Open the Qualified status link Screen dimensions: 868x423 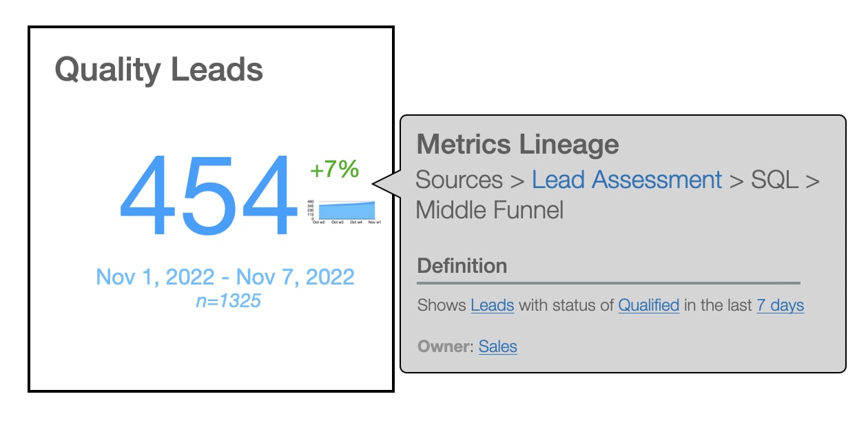[648, 305]
